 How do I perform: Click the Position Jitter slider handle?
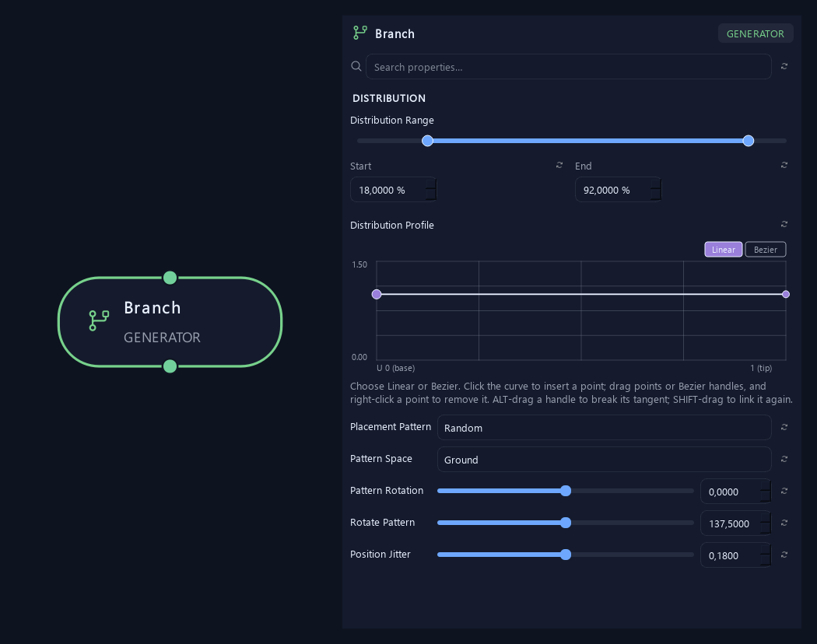click(x=566, y=555)
